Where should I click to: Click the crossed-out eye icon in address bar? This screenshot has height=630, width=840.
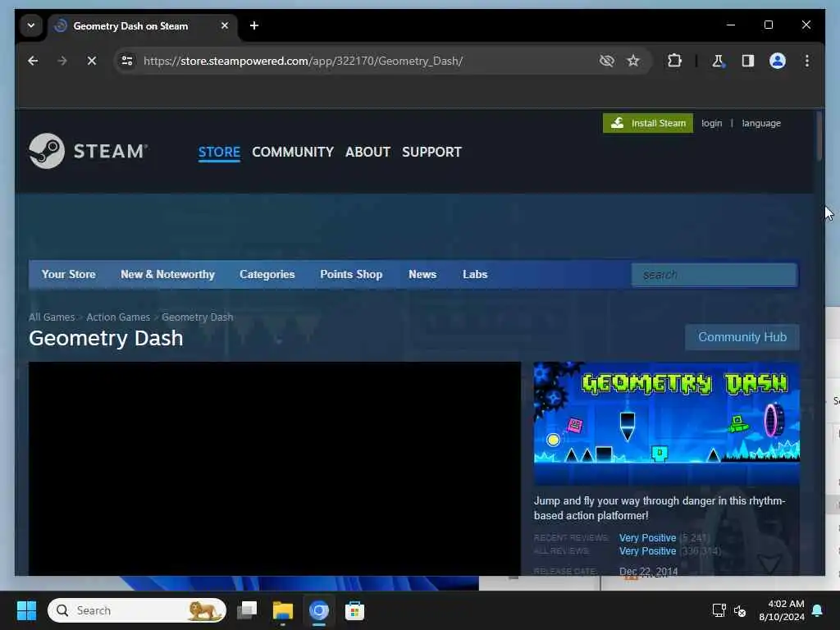tap(606, 61)
